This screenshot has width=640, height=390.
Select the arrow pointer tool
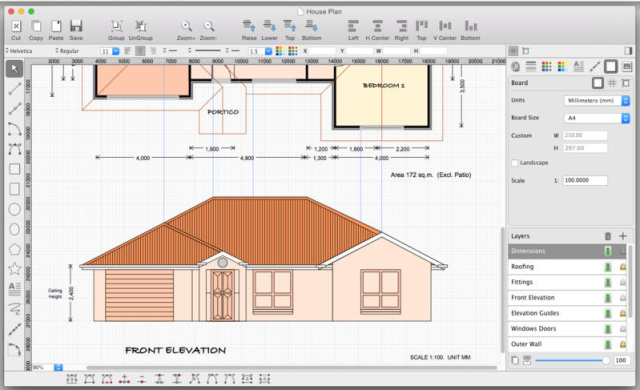15,69
